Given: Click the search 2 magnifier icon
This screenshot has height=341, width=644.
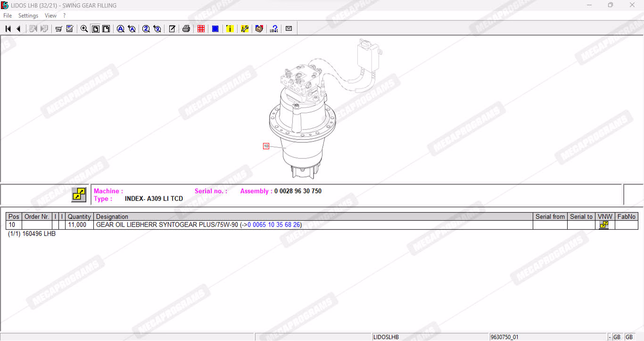Looking at the screenshot, I should coord(146,29).
